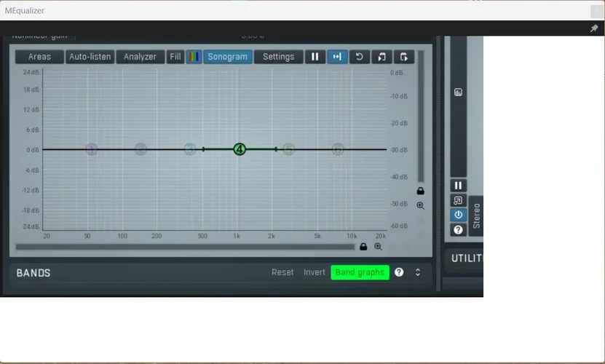The height and width of the screenshot is (364, 605).
Task: Open help for the Bands section
Action: [x=399, y=272]
